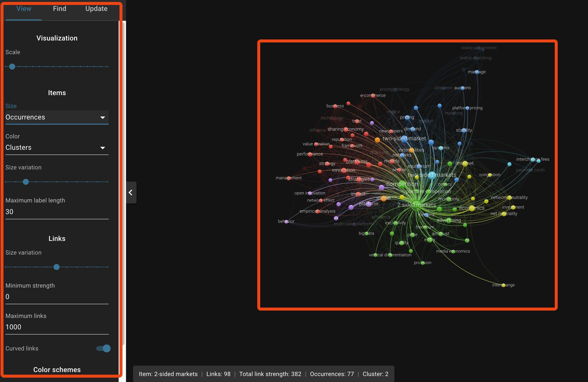
Task: Click the 'auctions' node
Action: pos(462,88)
